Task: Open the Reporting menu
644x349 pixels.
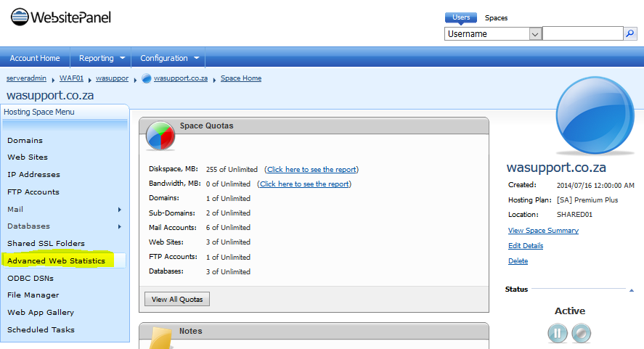Action: click(96, 58)
